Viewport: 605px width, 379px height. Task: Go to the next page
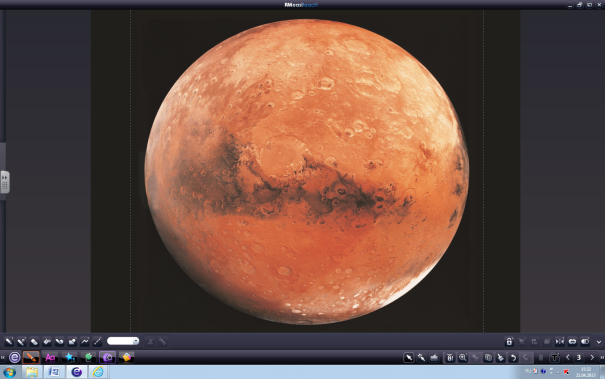[592, 358]
